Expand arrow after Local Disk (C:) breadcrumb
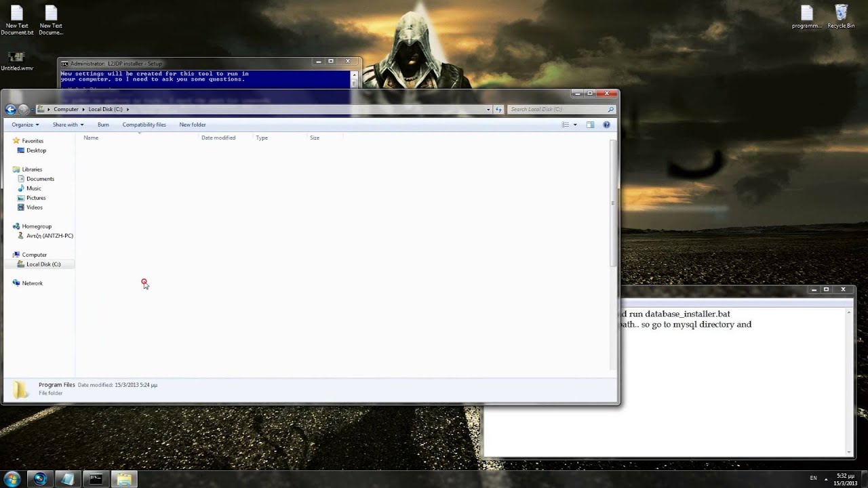 [x=127, y=109]
